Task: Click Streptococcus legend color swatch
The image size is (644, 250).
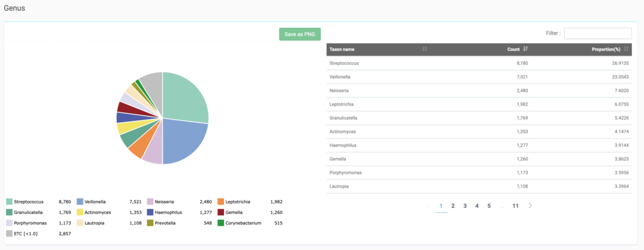Action: [x=9, y=202]
